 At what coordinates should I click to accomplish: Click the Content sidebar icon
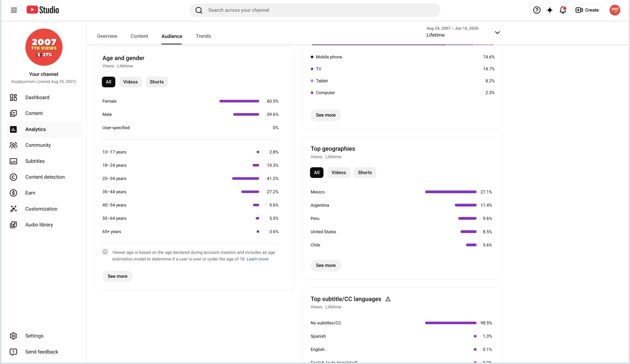click(x=13, y=113)
